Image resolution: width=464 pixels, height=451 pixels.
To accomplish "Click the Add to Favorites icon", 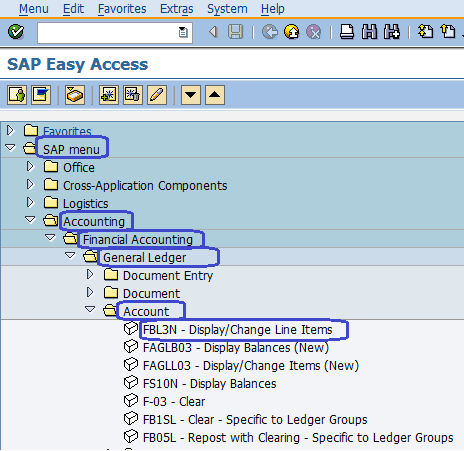I will (x=109, y=95).
